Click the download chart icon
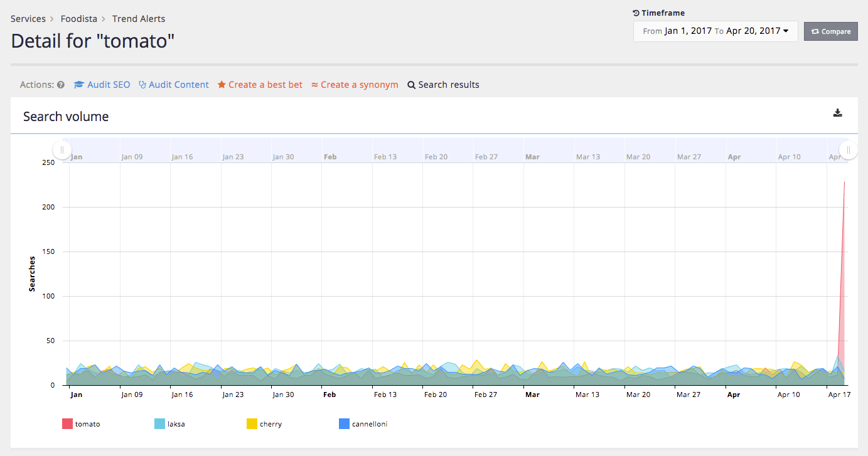The width and height of the screenshot is (868, 456). pos(837,113)
